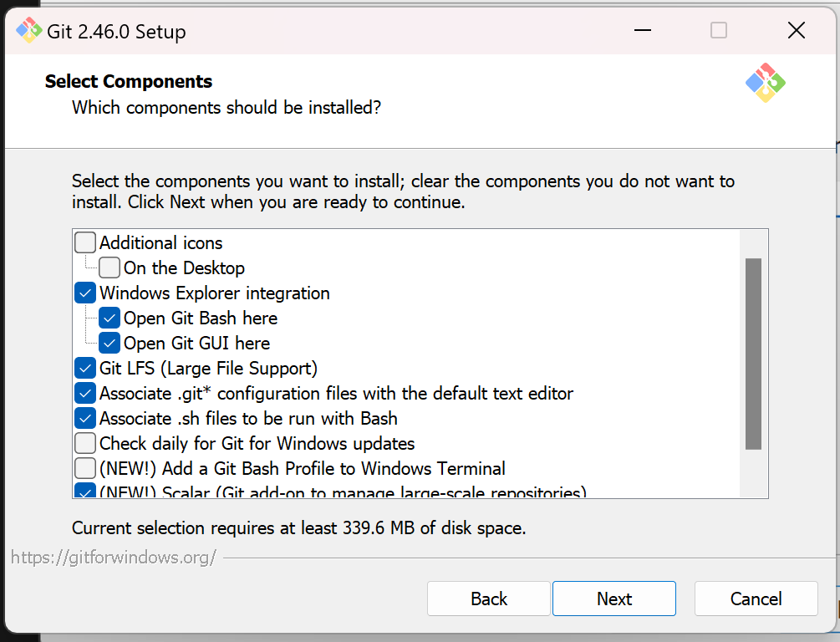Viewport: 840px width, 642px height.
Task: Minimize the Git Setup window
Action: pos(642,31)
